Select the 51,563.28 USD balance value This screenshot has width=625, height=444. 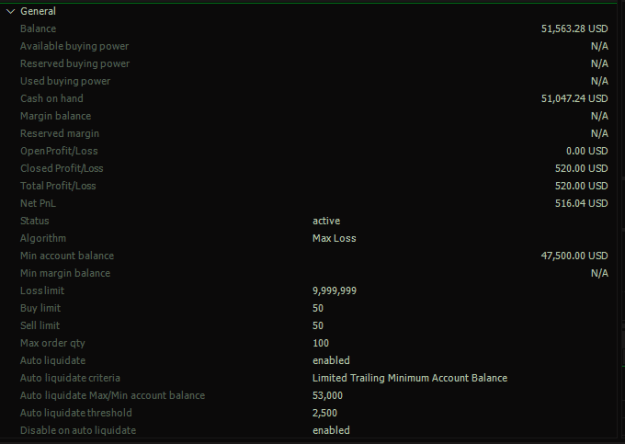(x=574, y=29)
